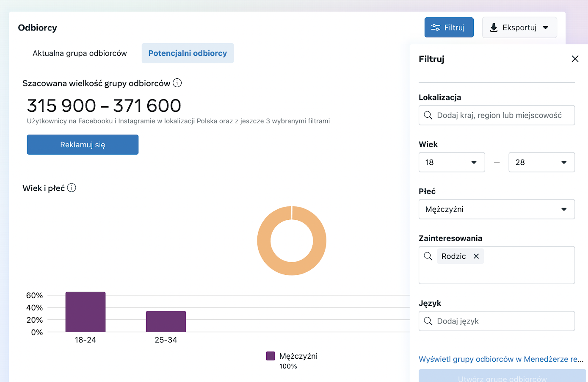Click the magnifier icon in Zainteresowania box

click(x=428, y=256)
